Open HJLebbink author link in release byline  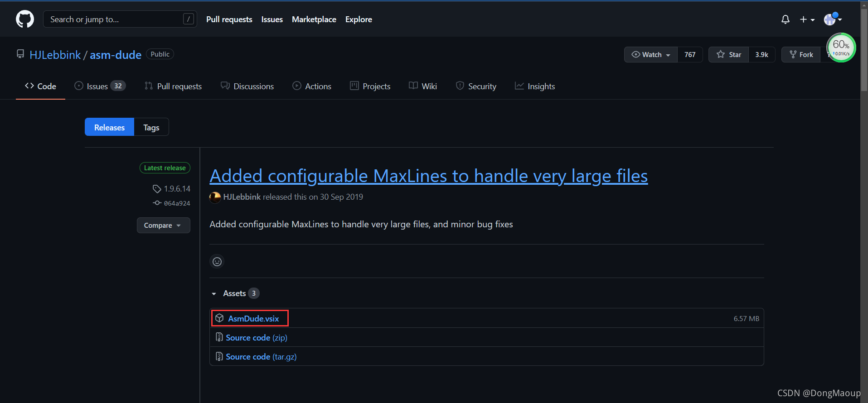point(242,197)
